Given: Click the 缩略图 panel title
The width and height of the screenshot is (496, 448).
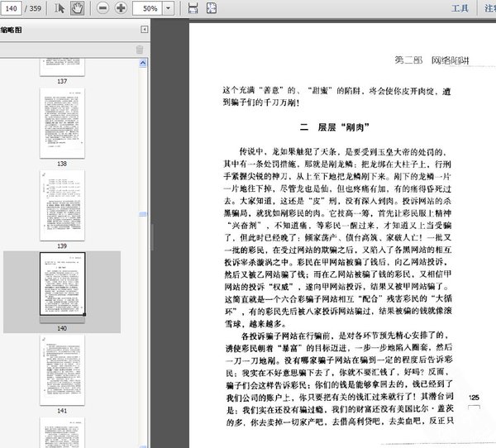Looking at the screenshot, I should pos(11,30).
